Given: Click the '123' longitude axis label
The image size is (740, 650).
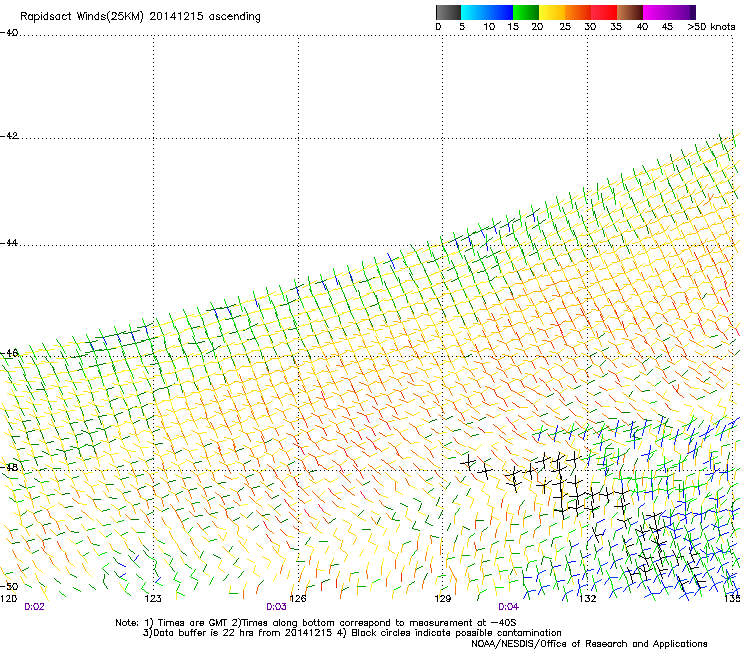Looking at the screenshot, I should point(153,599).
